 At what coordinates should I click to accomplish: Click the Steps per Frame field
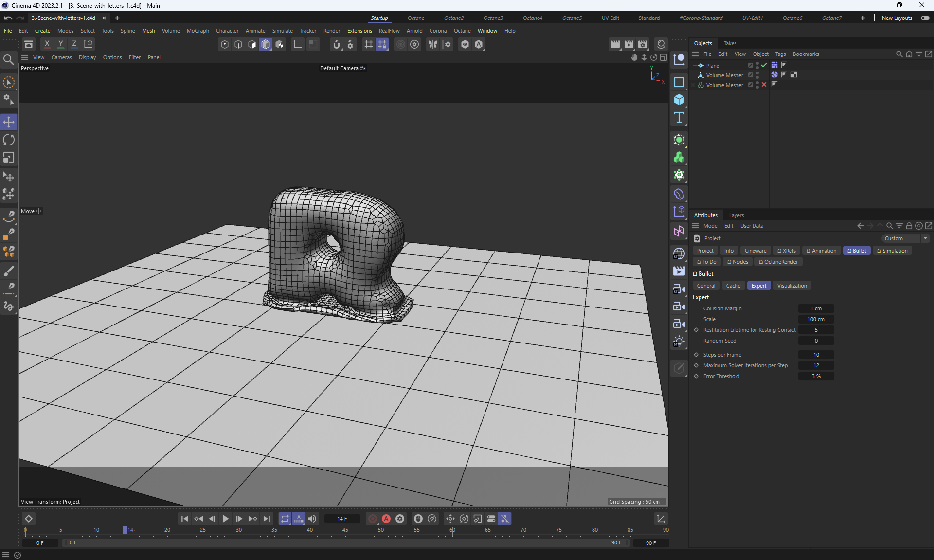[x=816, y=355]
